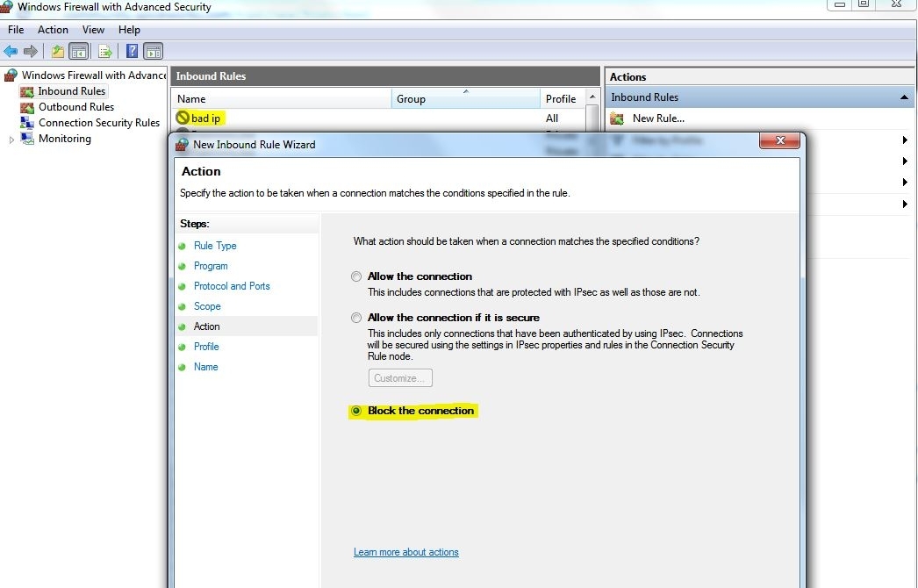918x588 pixels.
Task: Click the New Rule icon in Actions pane
Action: (617, 118)
